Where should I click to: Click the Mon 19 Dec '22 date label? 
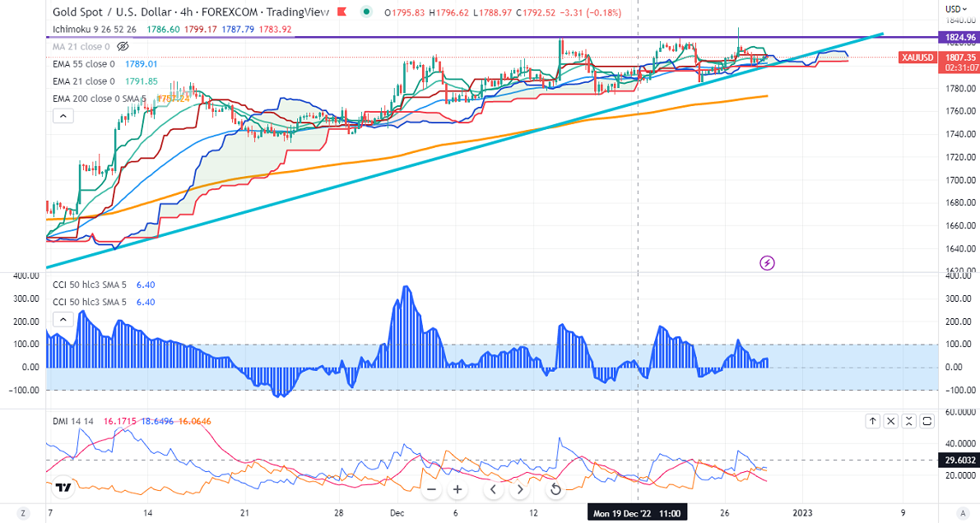(x=637, y=514)
